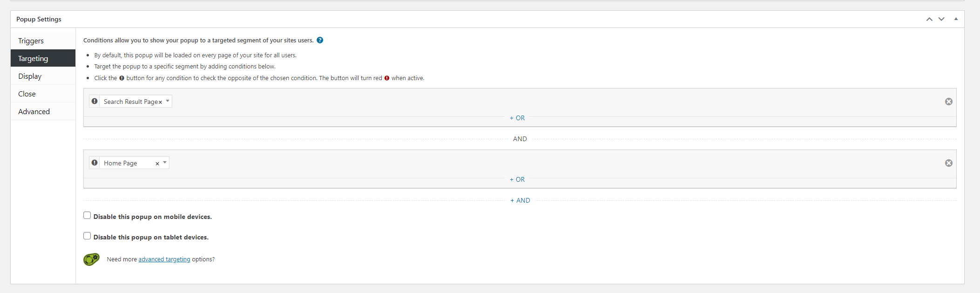Disable this popup on tablet devices
The width and height of the screenshot is (980, 293).
click(x=87, y=236)
